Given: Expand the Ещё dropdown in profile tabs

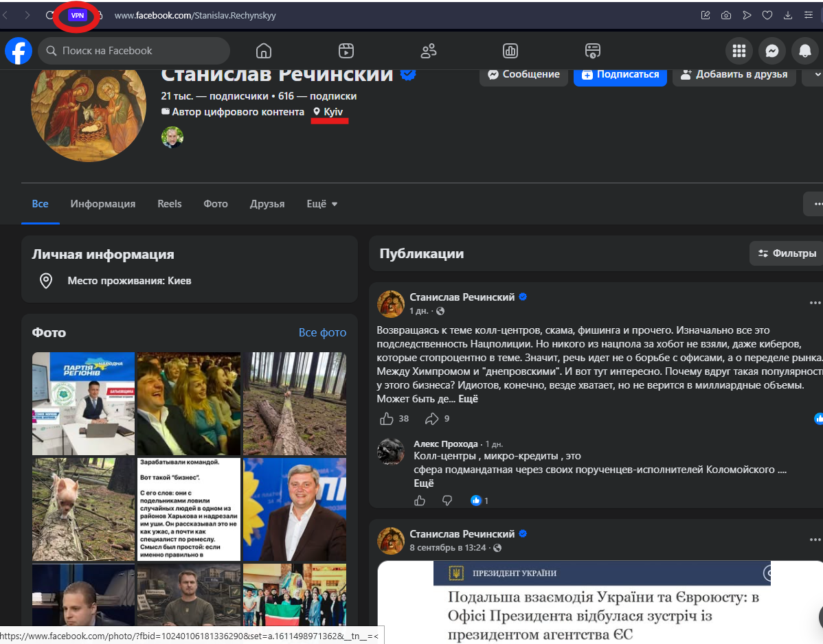Looking at the screenshot, I should [x=322, y=204].
